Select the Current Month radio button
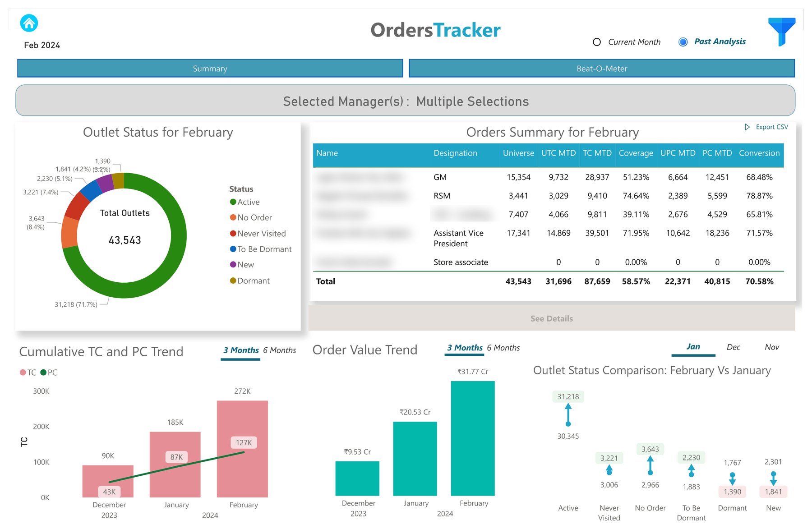Viewport: 812px width, 529px height. 597,42
